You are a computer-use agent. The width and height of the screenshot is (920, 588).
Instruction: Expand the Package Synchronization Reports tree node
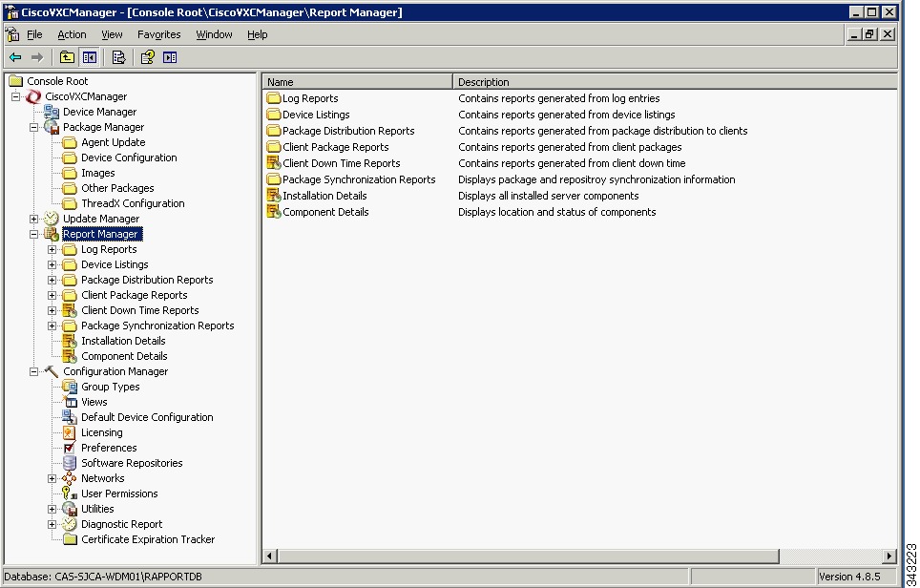pos(52,325)
